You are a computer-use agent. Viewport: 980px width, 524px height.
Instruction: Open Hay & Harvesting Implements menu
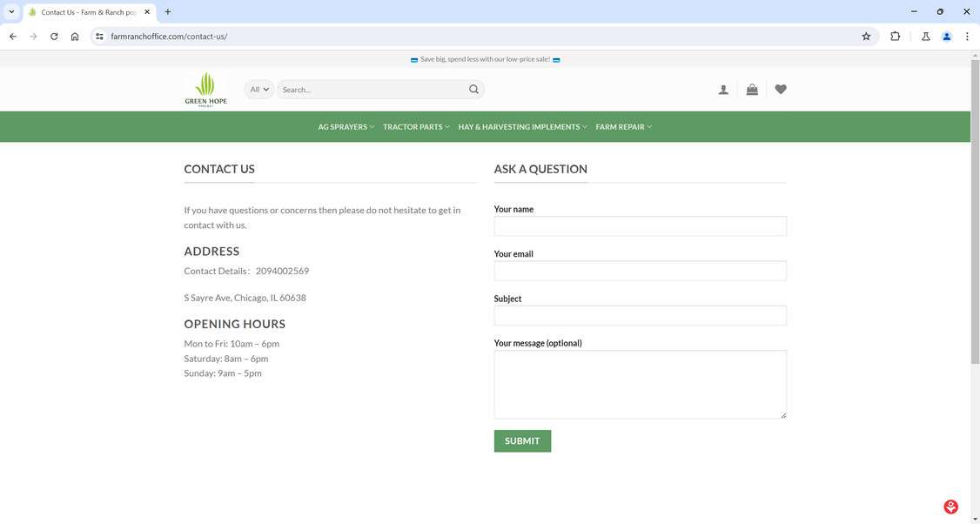[522, 127]
